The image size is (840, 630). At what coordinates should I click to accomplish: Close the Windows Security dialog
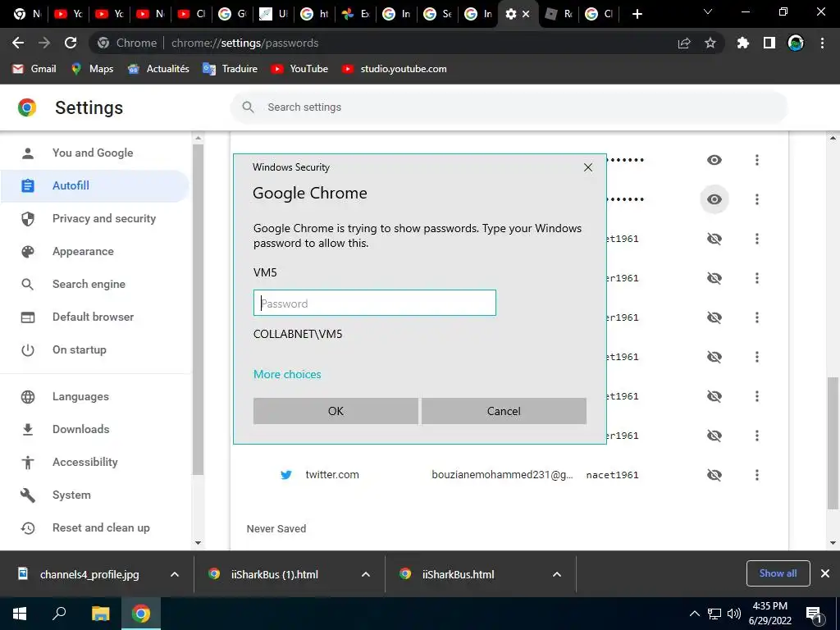pyautogui.click(x=587, y=167)
